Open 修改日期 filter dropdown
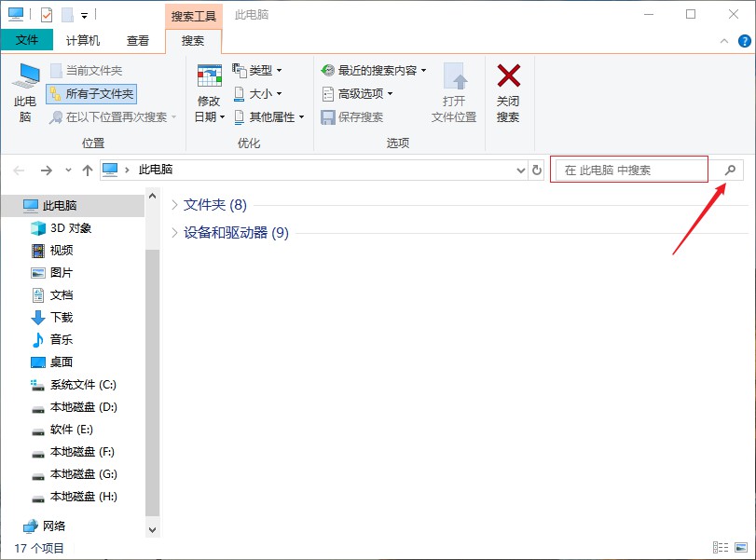Screen dimensions: 756x560 pos(209,93)
